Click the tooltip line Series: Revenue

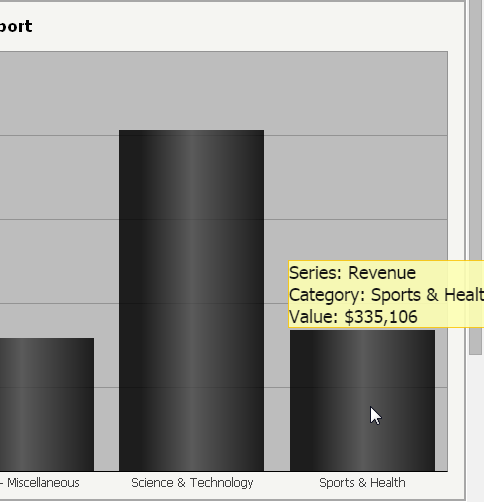(352, 273)
